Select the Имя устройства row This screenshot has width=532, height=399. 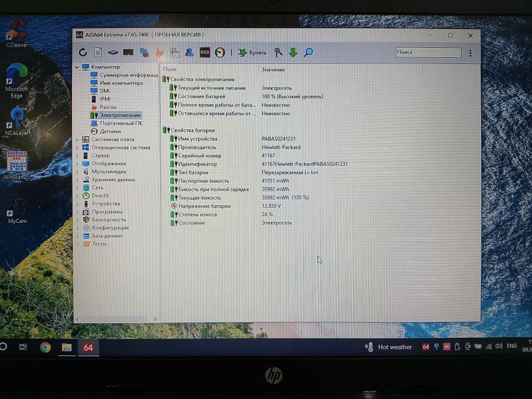coord(233,139)
